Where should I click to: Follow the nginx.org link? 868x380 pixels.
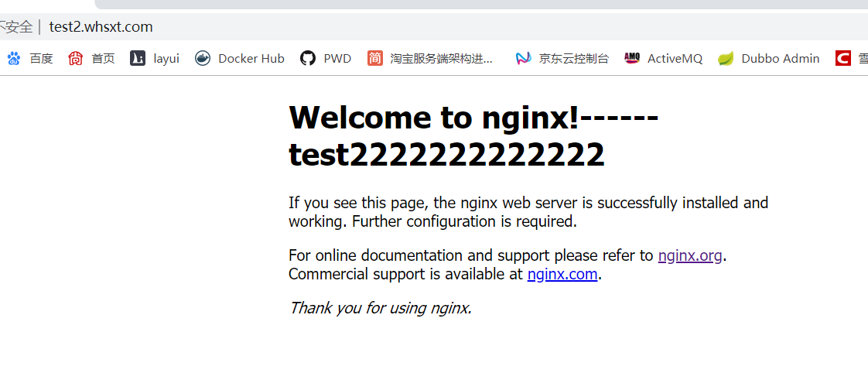(690, 255)
